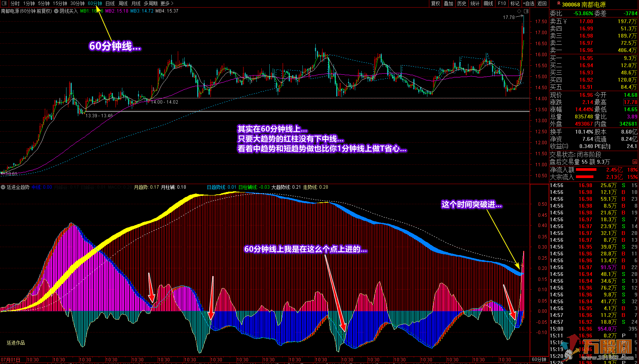
Task: Open the 统计 statistics button
Action: 475,3
